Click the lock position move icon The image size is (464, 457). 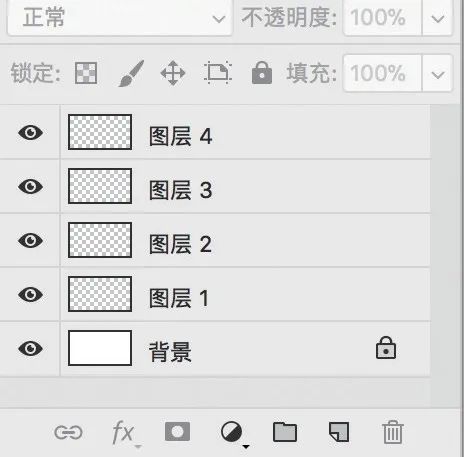pos(173,73)
